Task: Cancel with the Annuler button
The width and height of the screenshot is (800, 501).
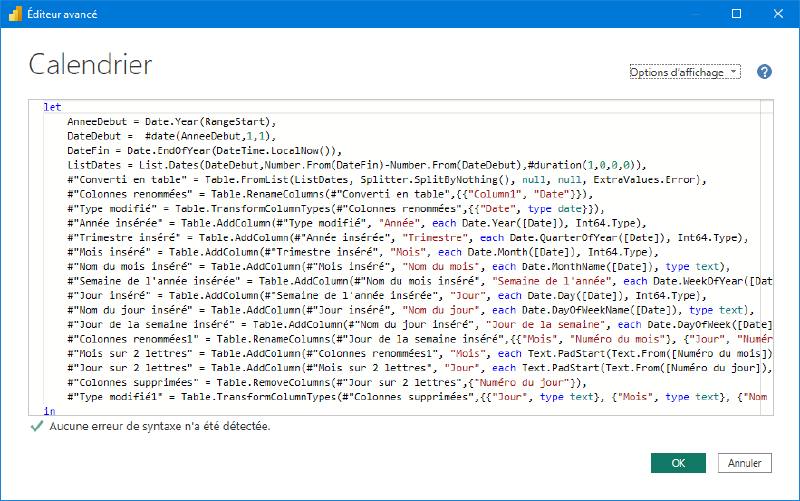Action: [x=744, y=463]
